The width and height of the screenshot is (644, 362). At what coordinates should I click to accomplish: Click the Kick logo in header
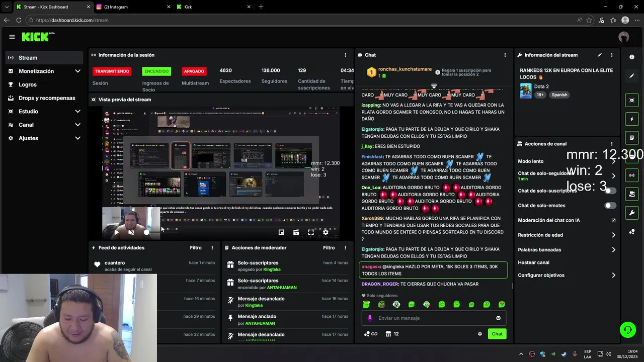click(x=38, y=37)
